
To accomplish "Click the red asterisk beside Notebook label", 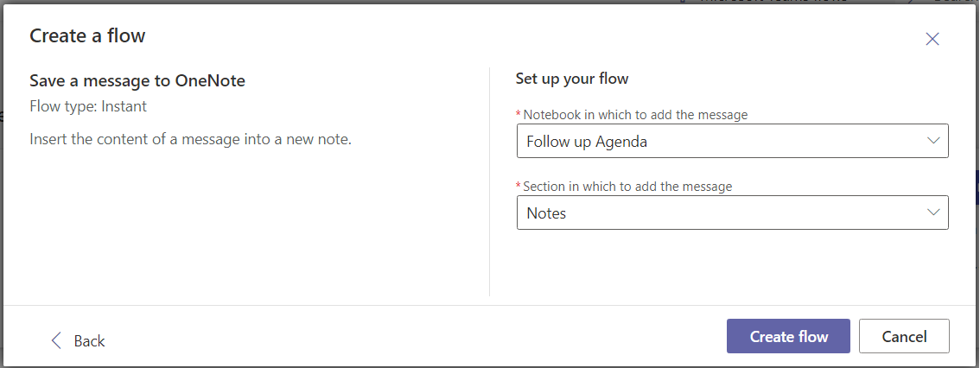I will pyautogui.click(x=519, y=115).
